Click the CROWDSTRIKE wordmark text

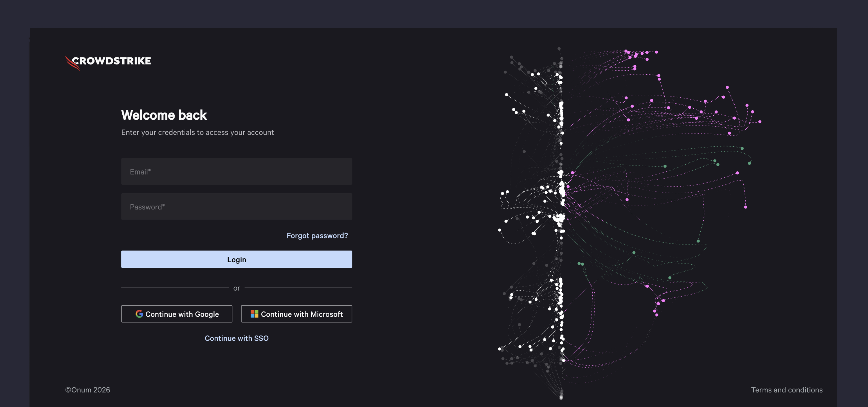[x=112, y=61]
